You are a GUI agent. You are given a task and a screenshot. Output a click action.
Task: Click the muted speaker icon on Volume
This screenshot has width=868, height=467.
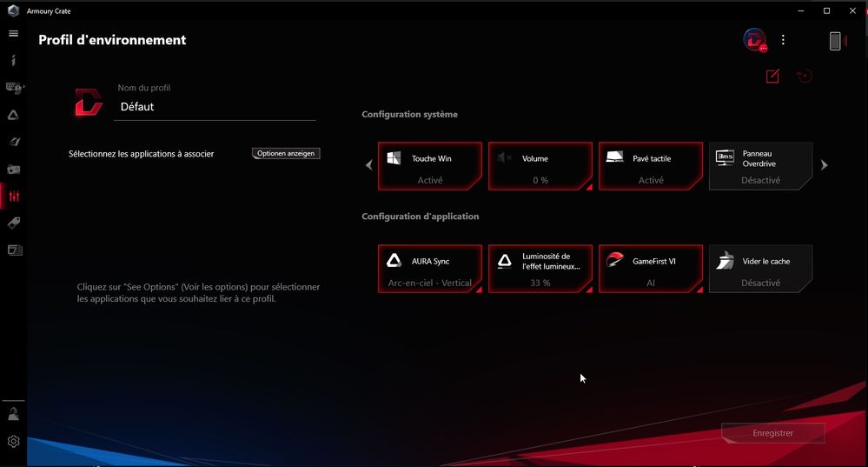click(504, 158)
